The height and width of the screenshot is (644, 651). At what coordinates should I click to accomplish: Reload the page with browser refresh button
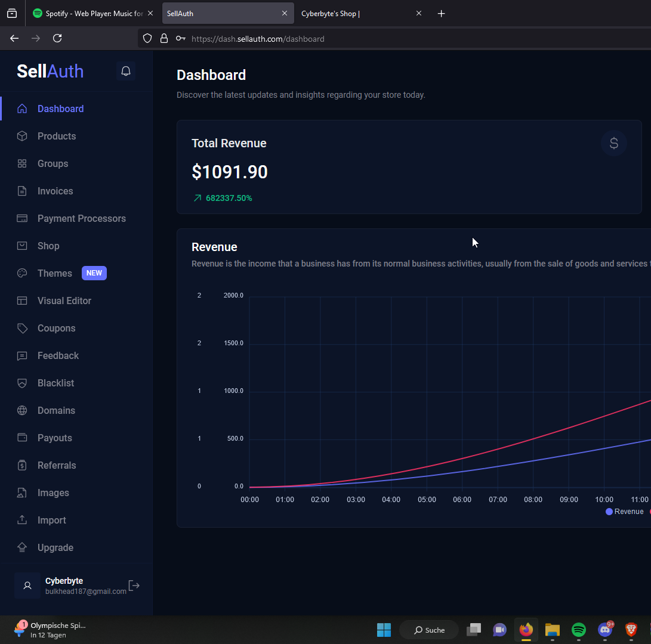coord(57,38)
